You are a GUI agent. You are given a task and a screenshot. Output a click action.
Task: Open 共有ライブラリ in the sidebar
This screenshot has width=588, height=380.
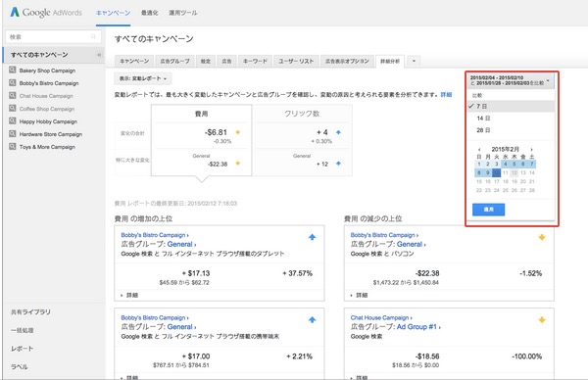[x=30, y=311]
